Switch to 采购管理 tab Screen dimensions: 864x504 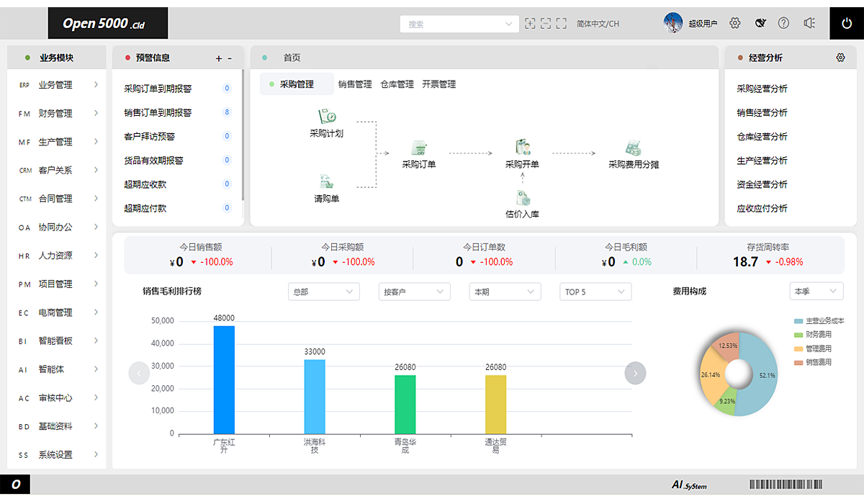tap(297, 84)
